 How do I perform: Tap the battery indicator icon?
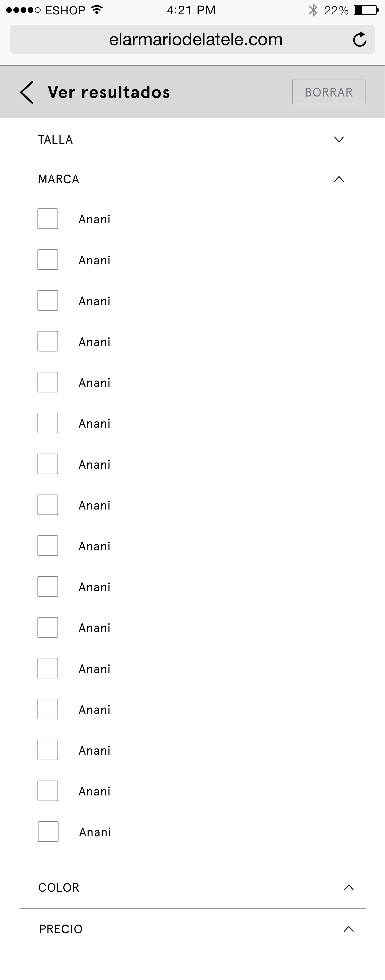pyautogui.click(x=366, y=10)
